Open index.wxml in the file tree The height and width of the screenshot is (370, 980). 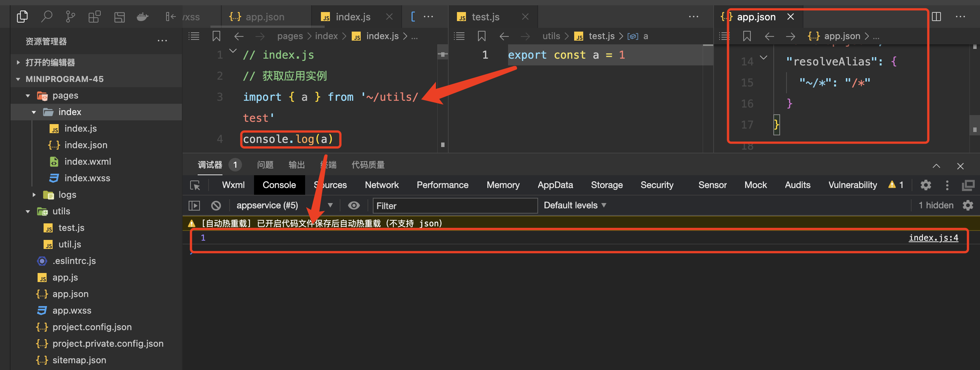pos(88,161)
